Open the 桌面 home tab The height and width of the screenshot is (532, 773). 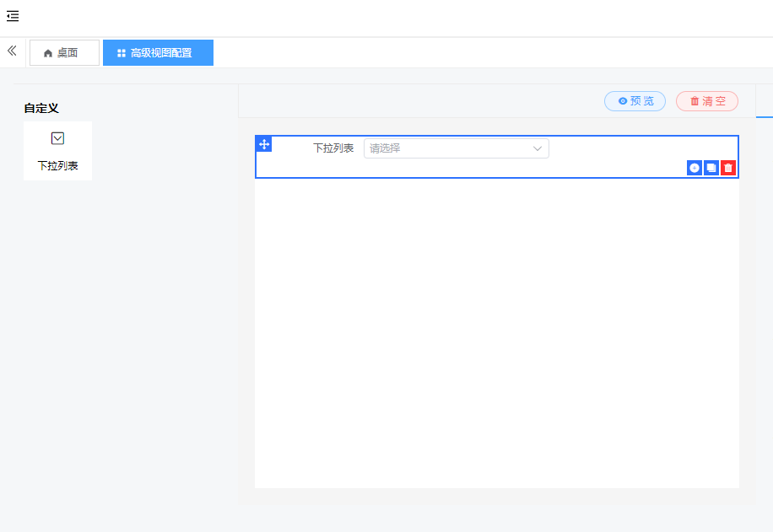(65, 53)
